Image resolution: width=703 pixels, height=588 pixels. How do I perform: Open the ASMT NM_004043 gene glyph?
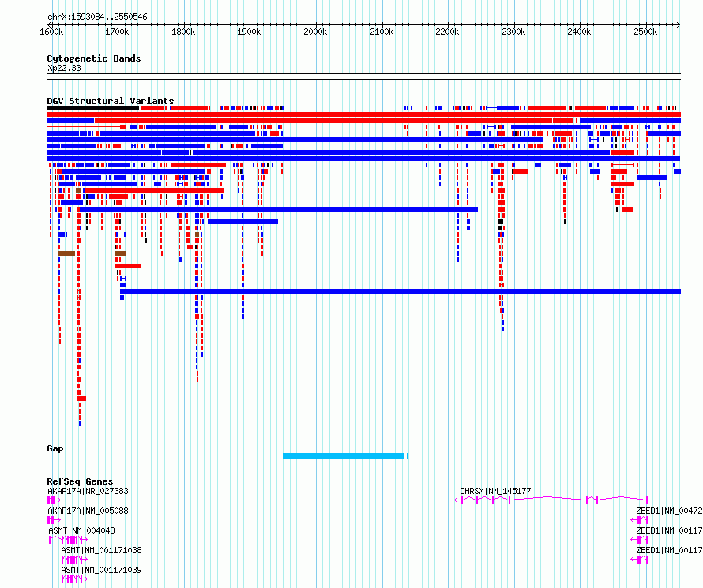68,540
